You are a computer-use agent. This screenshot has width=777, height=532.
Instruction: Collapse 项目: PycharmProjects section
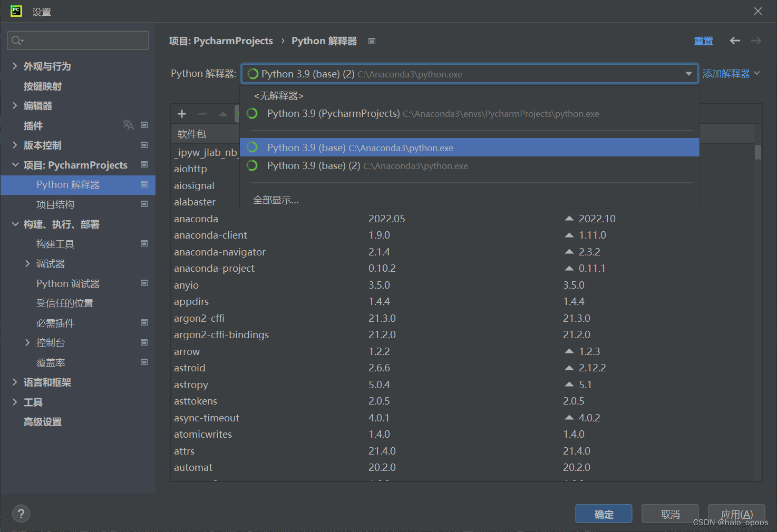pos(15,165)
